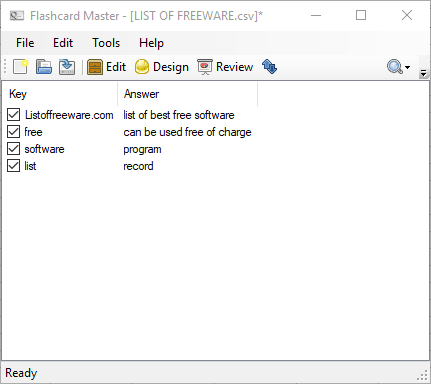
Task: Click answer 'list of best free software'
Action: (179, 115)
